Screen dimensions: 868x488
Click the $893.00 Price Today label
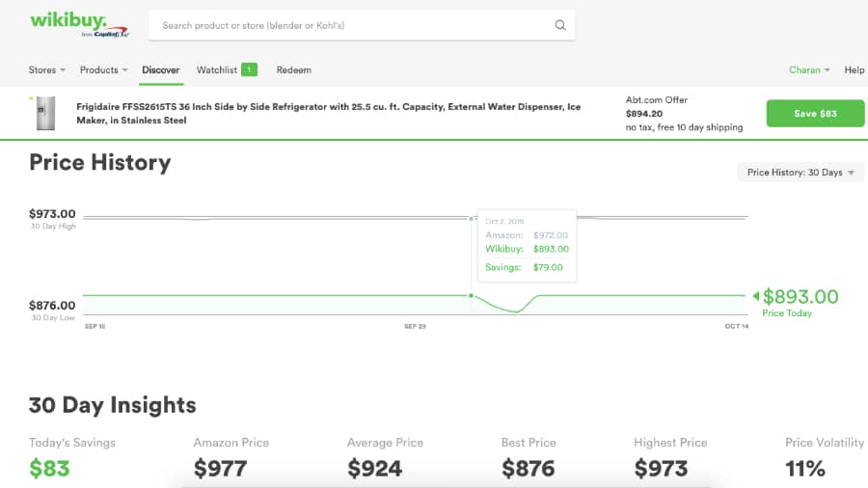click(x=800, y=303)
